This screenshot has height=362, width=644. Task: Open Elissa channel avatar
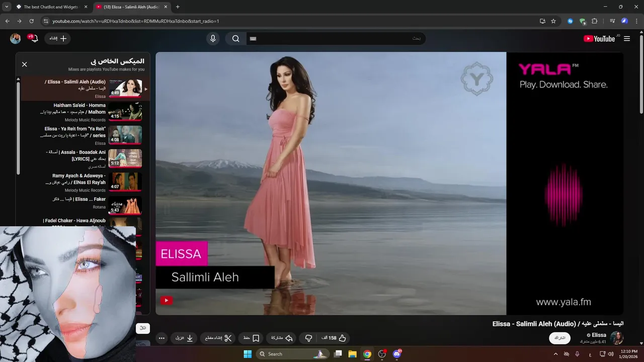pos(617,338)
